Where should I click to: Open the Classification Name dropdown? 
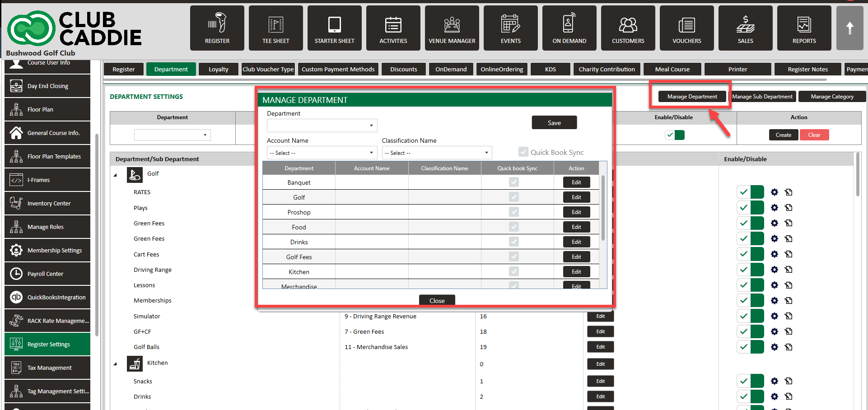[x=437, y=153]
